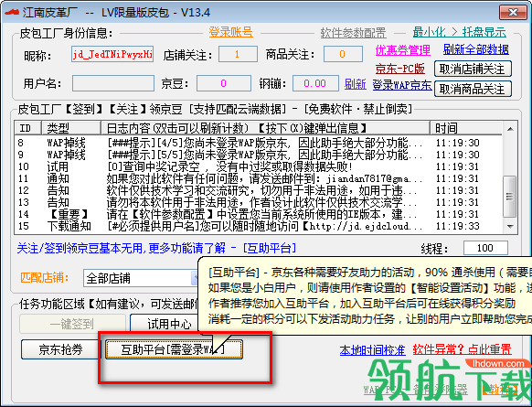Click 最小化 > 托盘显示 link
This screenshot has width=532, height=407.
tap(460, 32)
